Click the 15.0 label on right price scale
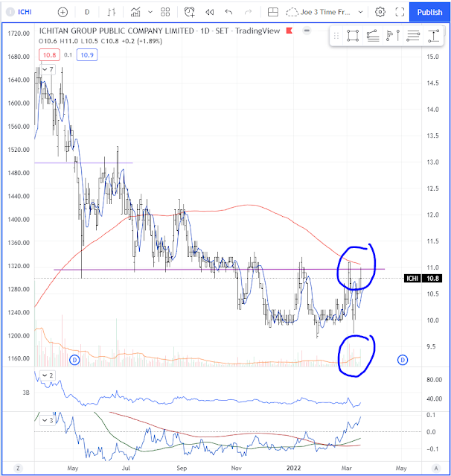 pos(432,57)
